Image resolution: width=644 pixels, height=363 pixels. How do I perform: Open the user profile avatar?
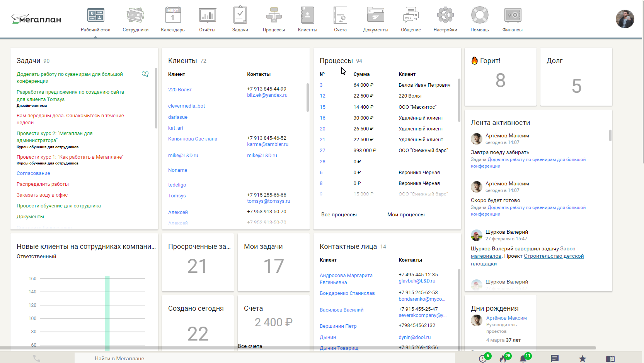(x=625, y=19)
